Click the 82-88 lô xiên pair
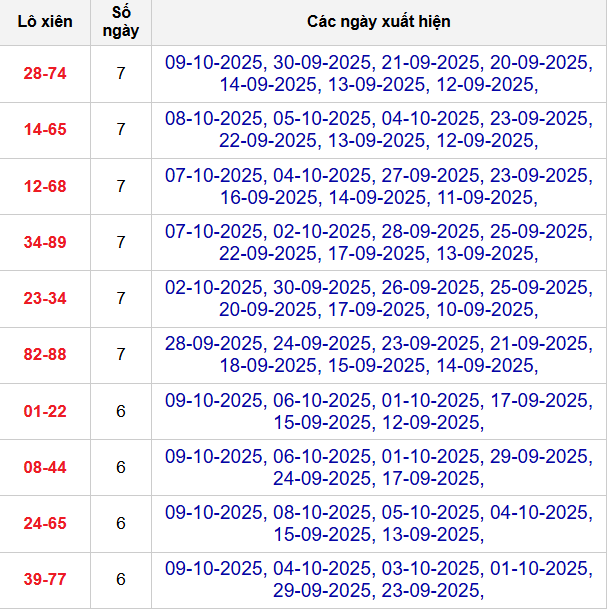 pos(45,354)
